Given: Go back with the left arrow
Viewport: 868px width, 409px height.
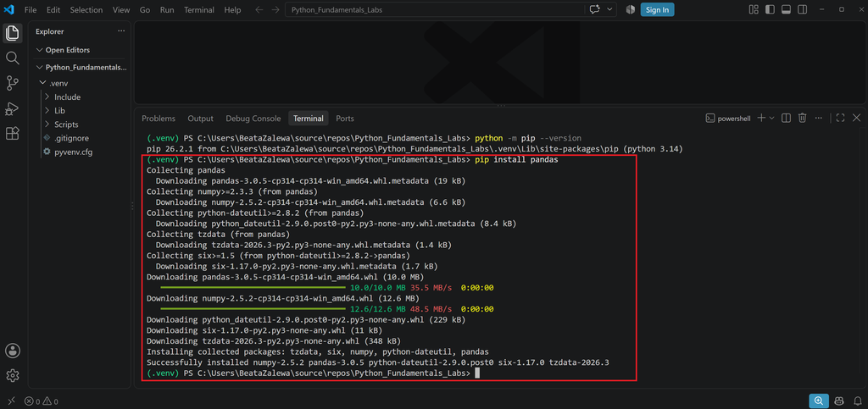Looking at the screenshot, I should (259, 10).
